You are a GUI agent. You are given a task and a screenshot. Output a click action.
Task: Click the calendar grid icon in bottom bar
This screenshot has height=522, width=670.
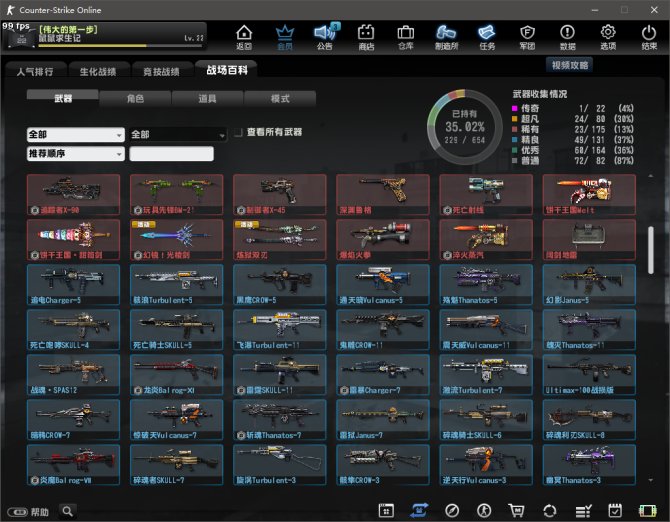[386, 510]
